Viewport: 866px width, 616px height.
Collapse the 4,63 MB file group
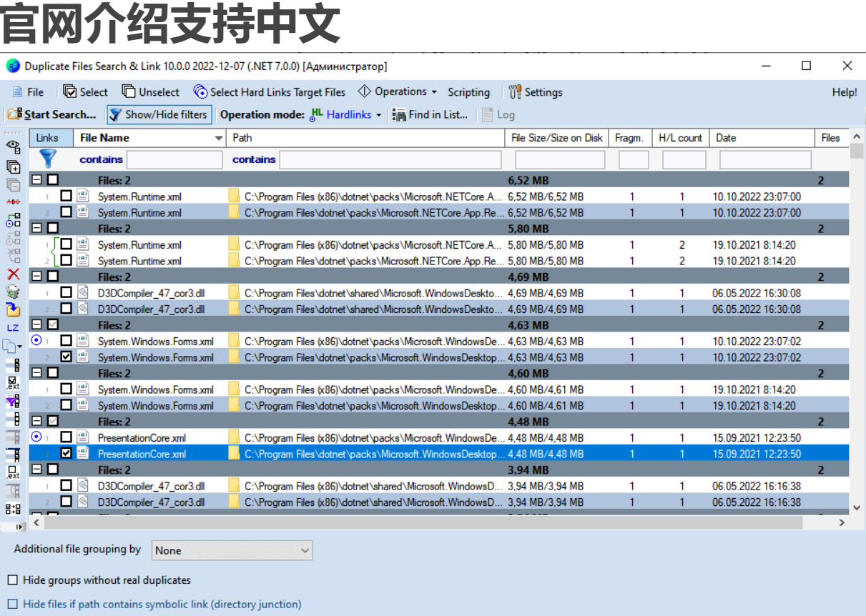[37, 325]
